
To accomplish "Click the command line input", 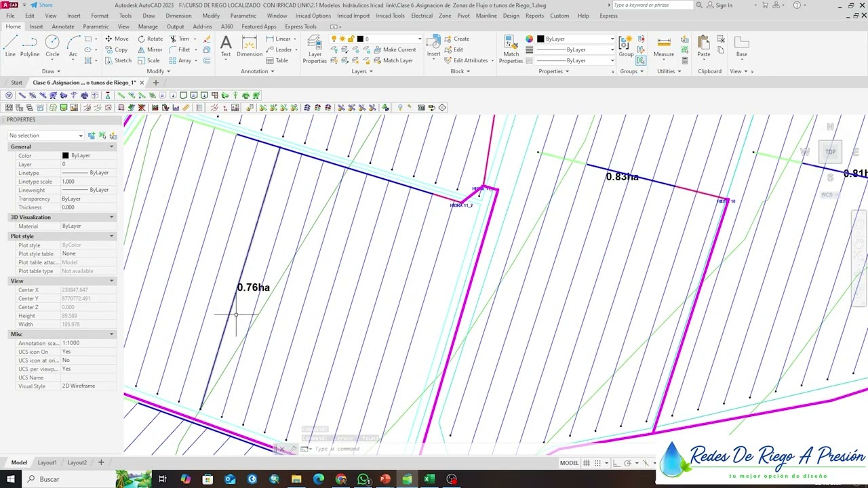I will pyautogui.click(x=337, y=449).
